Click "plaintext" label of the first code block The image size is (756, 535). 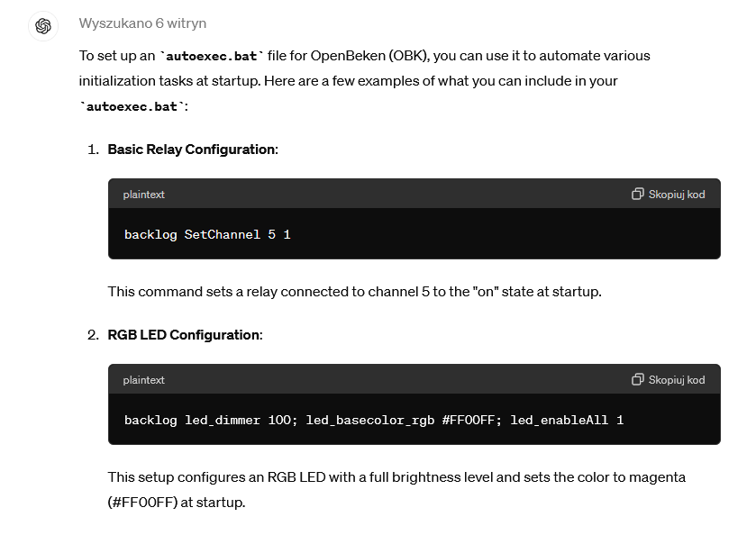(x=144, y=195)
